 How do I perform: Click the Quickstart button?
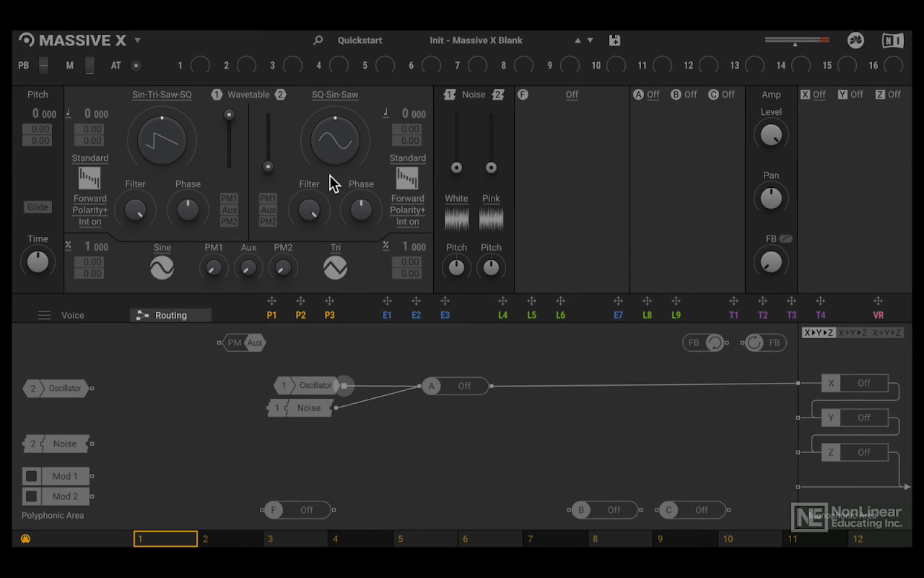(x=359, y=40)
